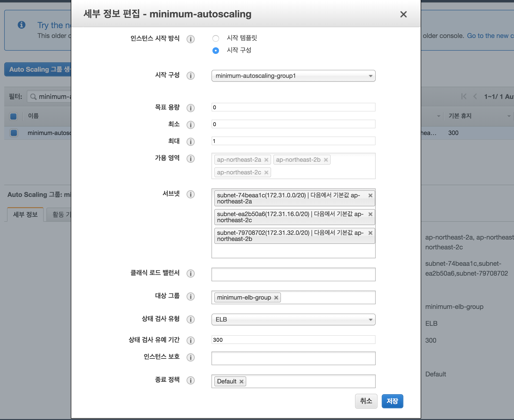Open 시작 구성 dropdown minimum-autoscaling-group1
Image resolution: width=514 pixels, height=420 pixels.
(293, 76)
